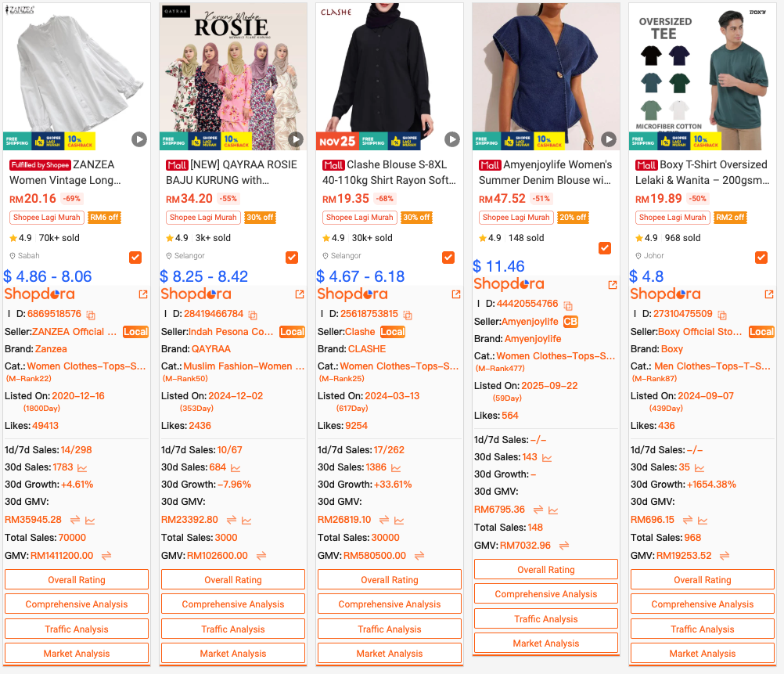Screen dimensions: 784x674
Task: Copy ID 44420554766 with the copy icon
Action: coord(568,305)
